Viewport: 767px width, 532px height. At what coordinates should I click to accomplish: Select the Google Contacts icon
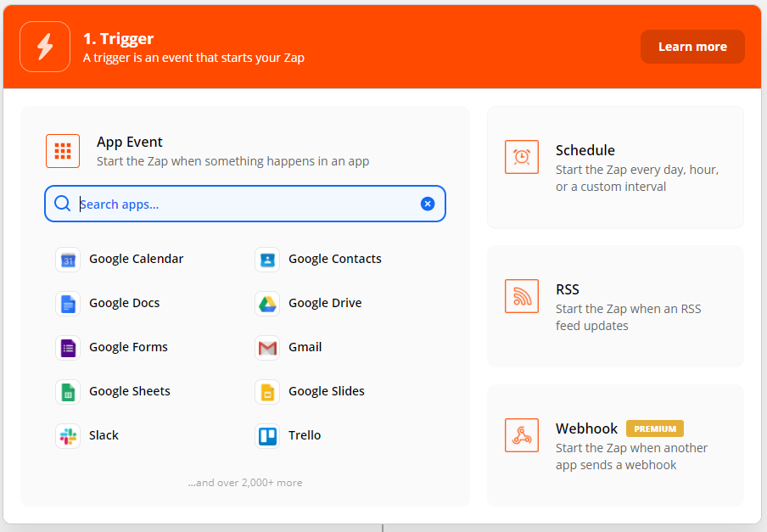click(267, 260)
